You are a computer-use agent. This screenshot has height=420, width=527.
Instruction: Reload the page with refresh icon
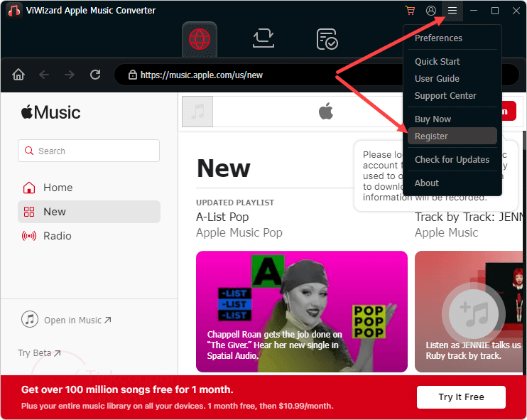click(x=95, y=75)
